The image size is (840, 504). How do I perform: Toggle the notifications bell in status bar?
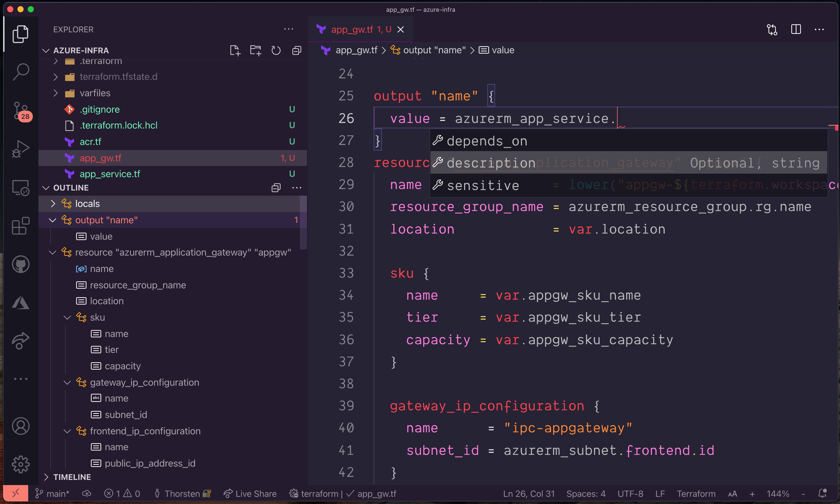822,493
